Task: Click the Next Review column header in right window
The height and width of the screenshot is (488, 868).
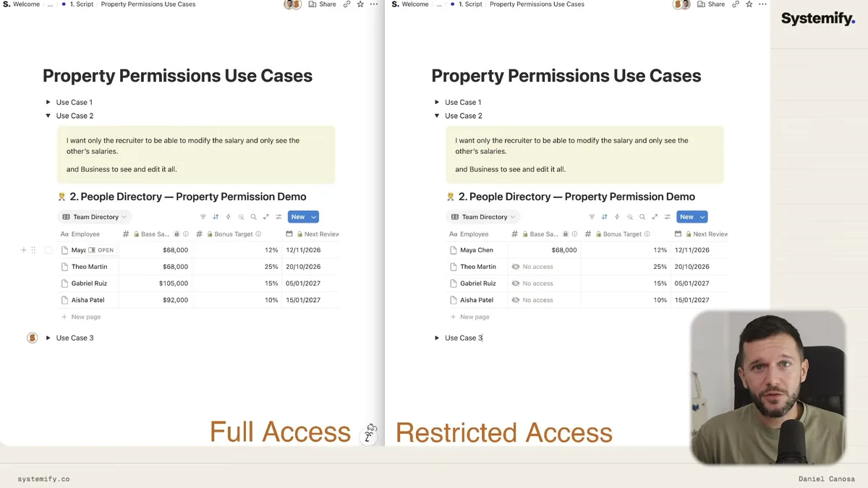Action: click(701, 234)
